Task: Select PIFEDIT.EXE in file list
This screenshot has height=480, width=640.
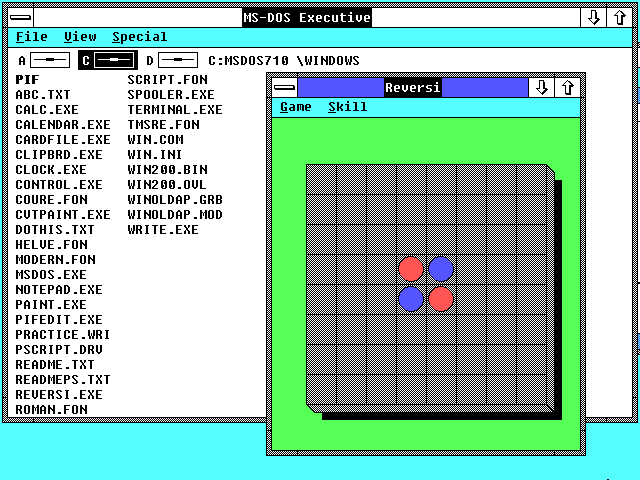Action: (x=59, y=320)
